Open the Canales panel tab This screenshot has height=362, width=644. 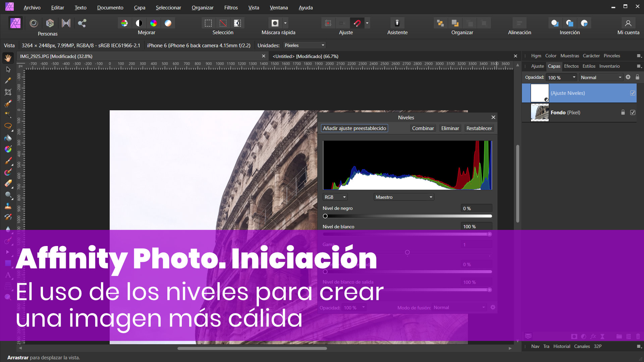coord(582,346)
